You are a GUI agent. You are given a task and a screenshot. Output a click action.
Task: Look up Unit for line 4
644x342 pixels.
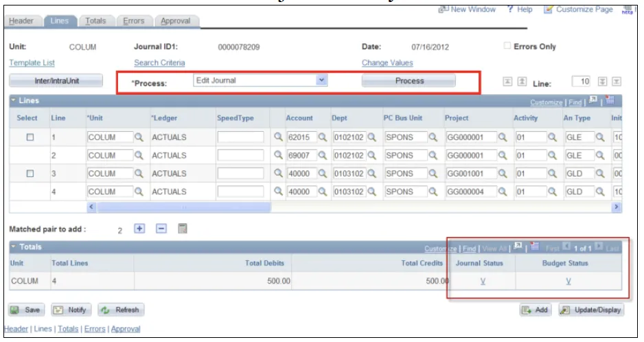point(139,192)
